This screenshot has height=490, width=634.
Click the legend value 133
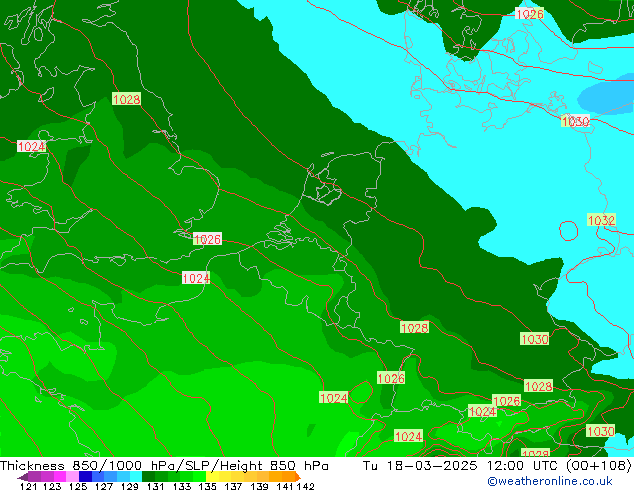pos(182,486)
